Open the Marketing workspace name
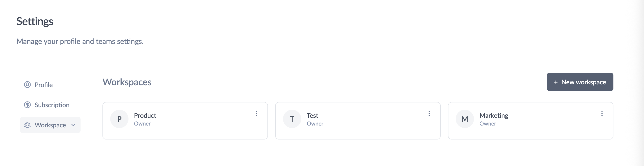 494,115
